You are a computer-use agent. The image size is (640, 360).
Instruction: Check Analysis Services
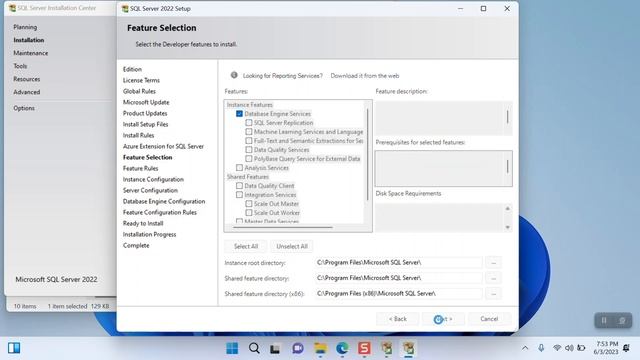pos(239,167)
